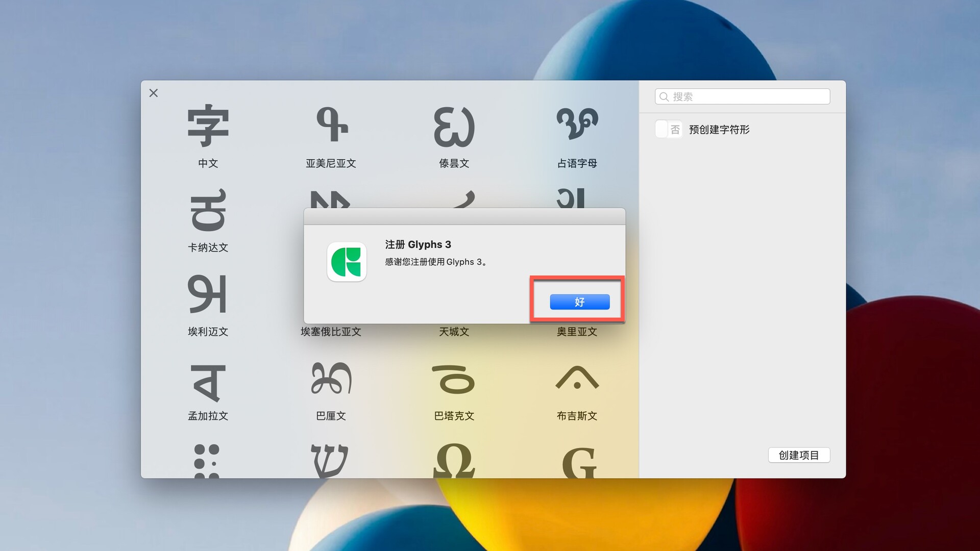Screen dimensions: 980x551
Task: Select the Greek Omega script glyph
Action: tap(454, 461)
